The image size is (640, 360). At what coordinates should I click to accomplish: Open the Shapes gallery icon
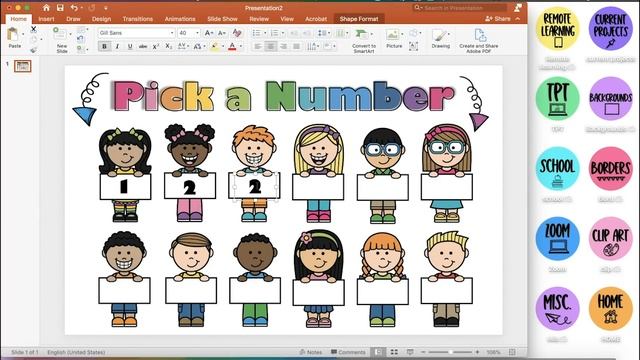pos(413,33)
